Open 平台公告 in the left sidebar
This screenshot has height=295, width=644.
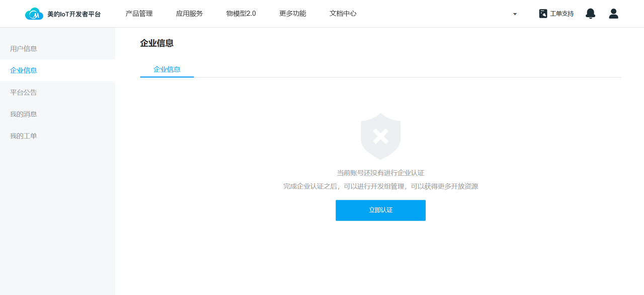coord(24,93)
